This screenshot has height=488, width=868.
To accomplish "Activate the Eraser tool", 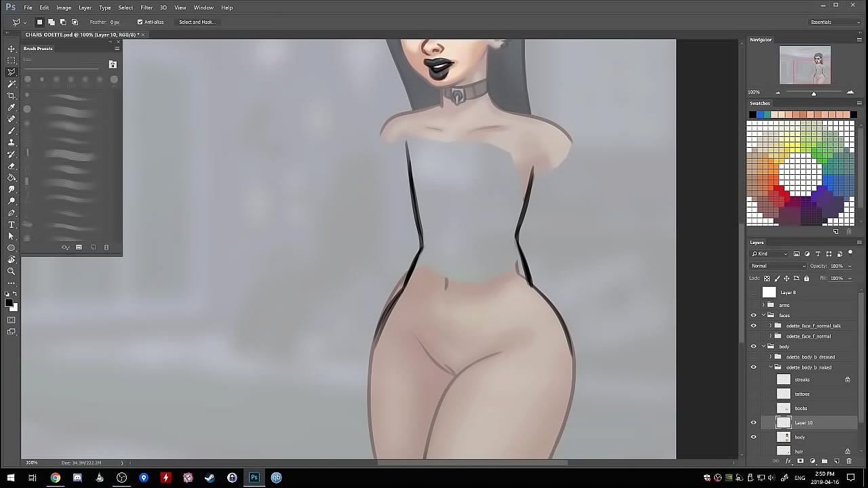I will click(x=12, y=166).
